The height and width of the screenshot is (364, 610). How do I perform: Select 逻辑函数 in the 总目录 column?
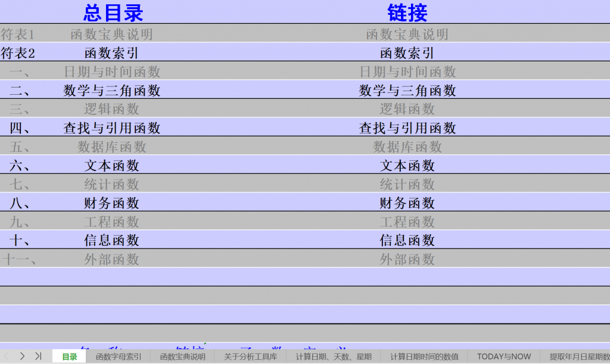coord(111,109)
